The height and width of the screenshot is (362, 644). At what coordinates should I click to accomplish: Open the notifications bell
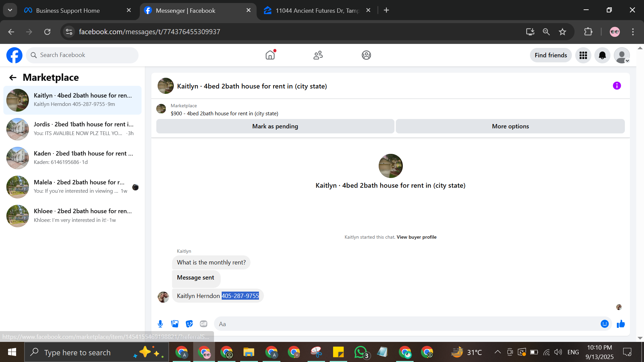(x=602, y=55)
